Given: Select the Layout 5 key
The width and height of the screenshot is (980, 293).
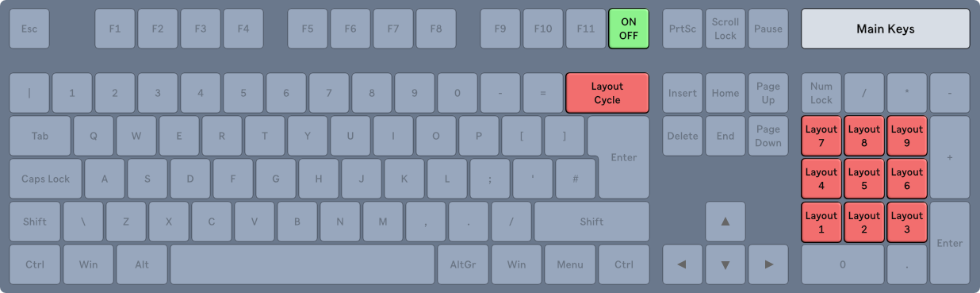Looking at the screenshot, I should coord(864,179).
